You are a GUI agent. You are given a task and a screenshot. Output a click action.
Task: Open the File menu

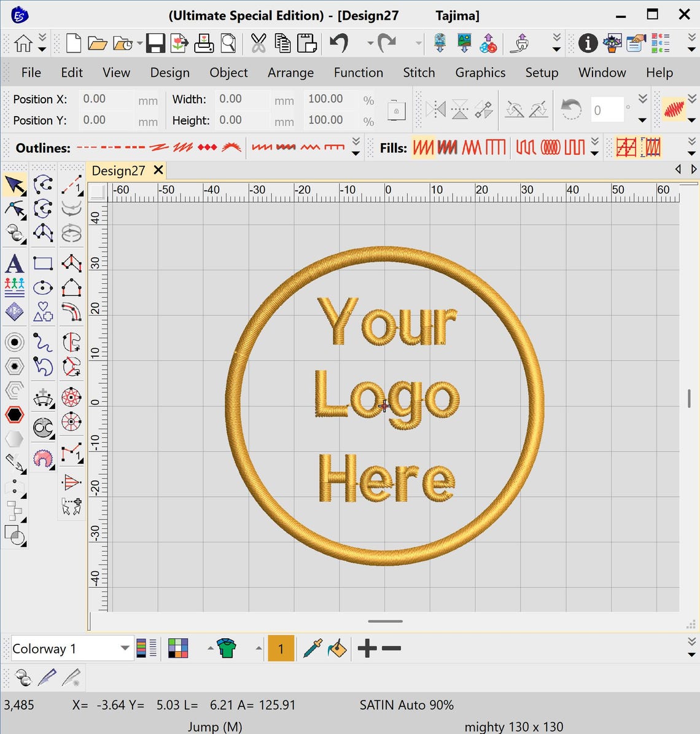[x=31, y=72]
